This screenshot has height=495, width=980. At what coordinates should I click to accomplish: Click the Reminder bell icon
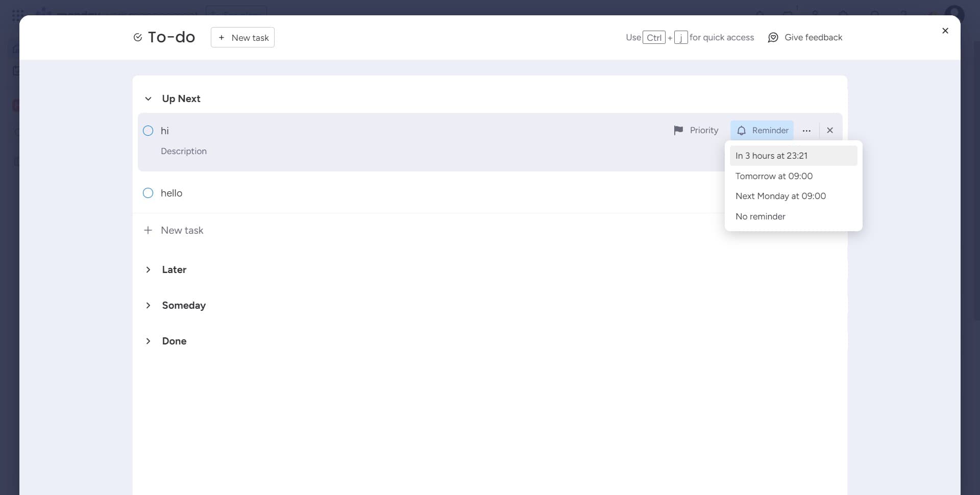(x=742, y=131)
